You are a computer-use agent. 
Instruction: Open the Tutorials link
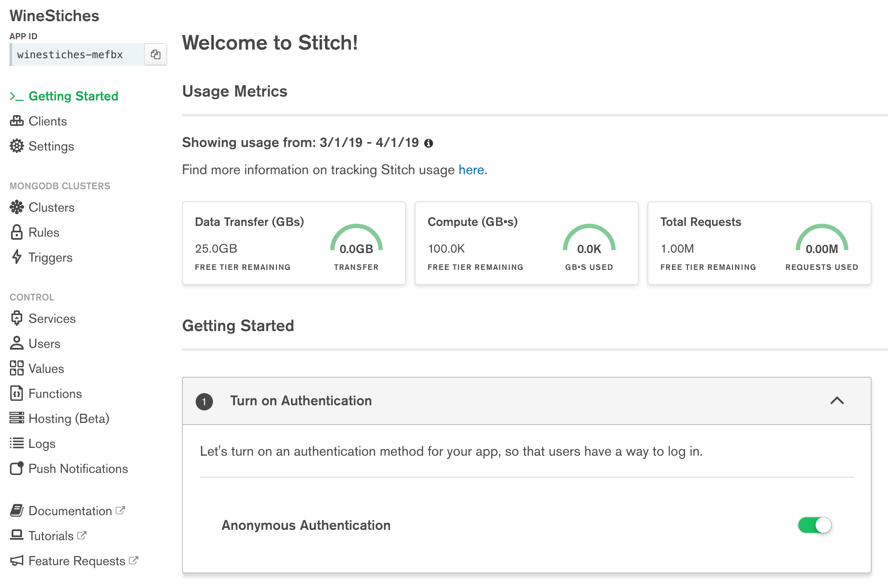coord(51,536)
